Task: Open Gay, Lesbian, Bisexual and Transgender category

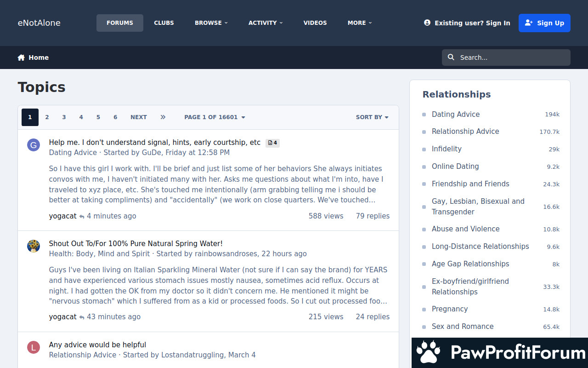Action: click(478, 207)
